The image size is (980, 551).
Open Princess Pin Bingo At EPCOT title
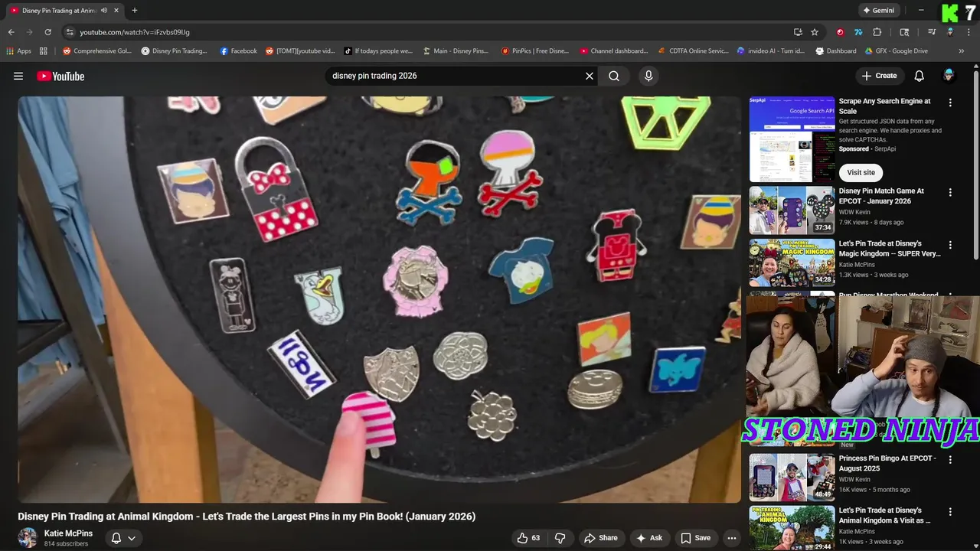887,463
